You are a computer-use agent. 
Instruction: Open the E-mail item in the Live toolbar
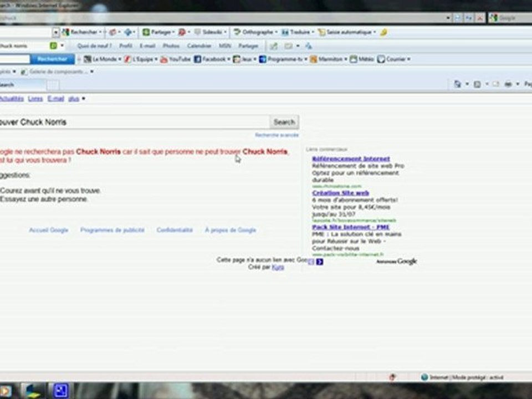(147, 46)
